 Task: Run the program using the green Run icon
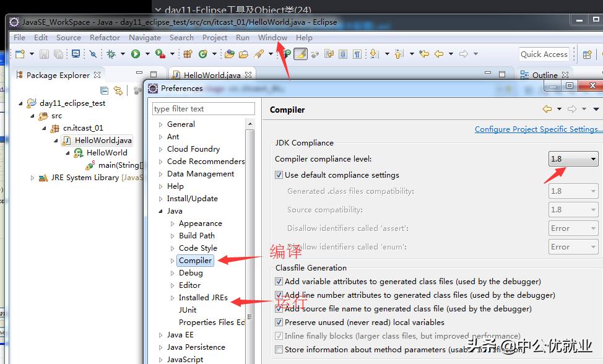[x=136, y=54]
